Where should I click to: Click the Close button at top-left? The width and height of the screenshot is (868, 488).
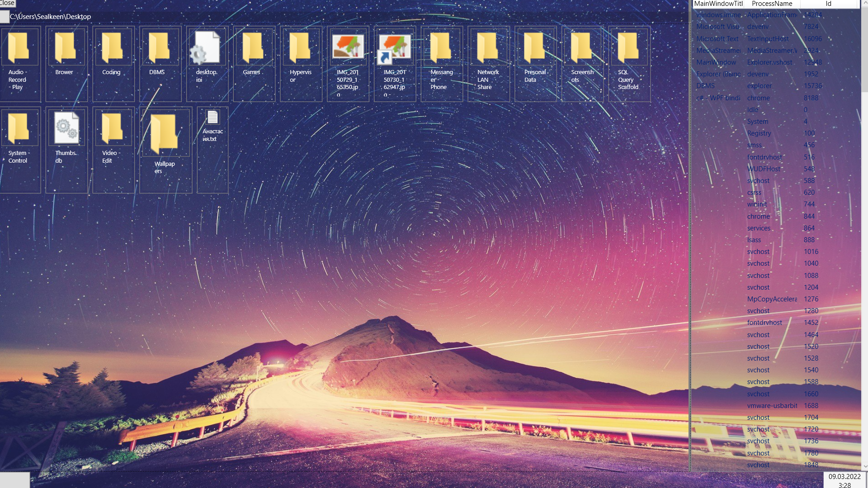pos(7,3)
